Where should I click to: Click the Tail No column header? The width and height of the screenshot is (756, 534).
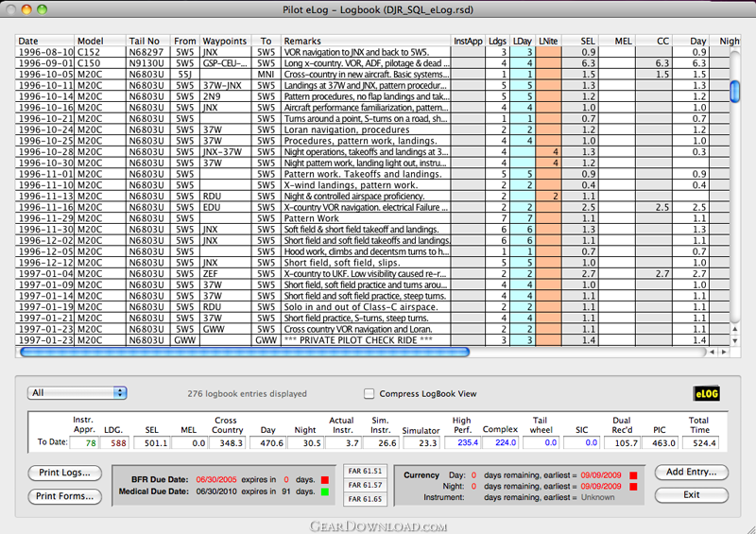click(x=147, y=41)
